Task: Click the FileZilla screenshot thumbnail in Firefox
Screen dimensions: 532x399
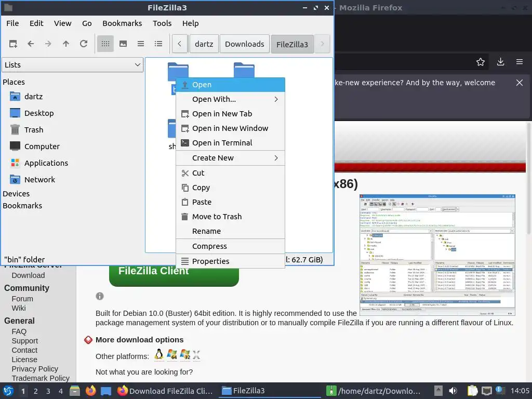Action: (437, 255)
